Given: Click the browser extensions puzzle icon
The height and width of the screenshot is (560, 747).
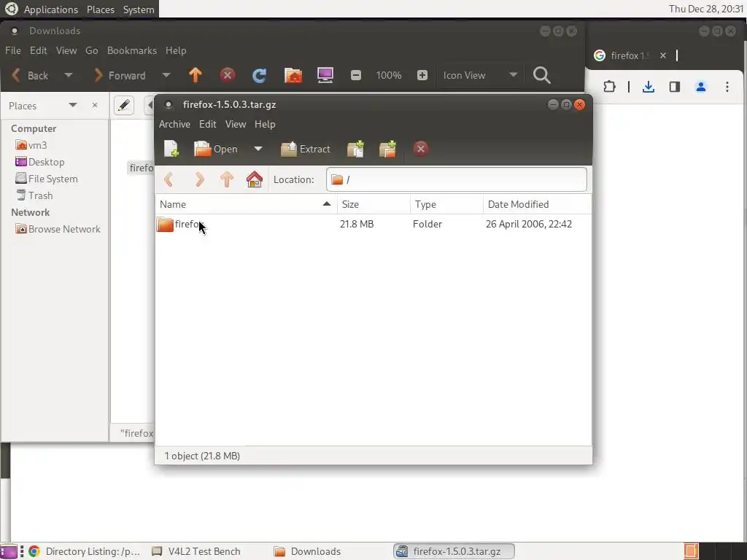Looking at the screenshot, I should coord(609,87).
